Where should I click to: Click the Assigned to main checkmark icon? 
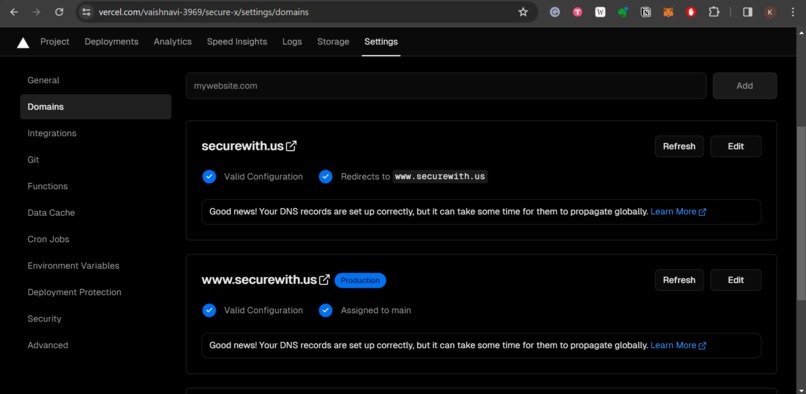[x=326, y=310]
